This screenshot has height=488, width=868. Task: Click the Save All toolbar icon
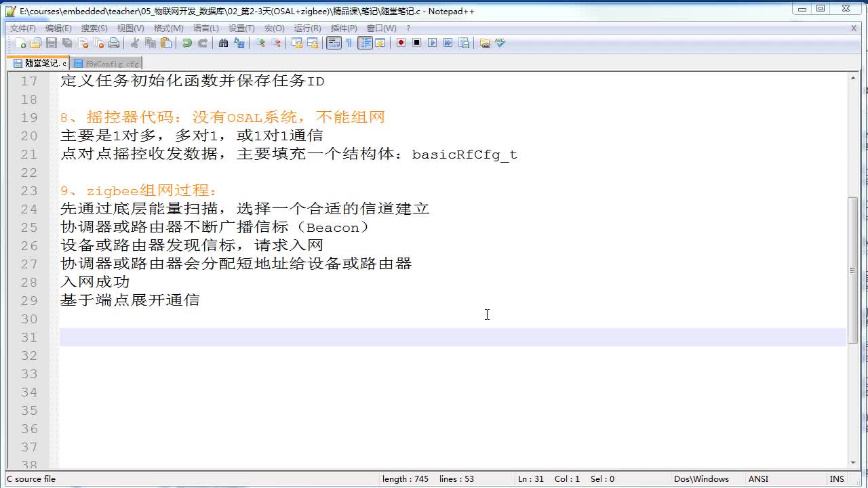pos(67,43)
